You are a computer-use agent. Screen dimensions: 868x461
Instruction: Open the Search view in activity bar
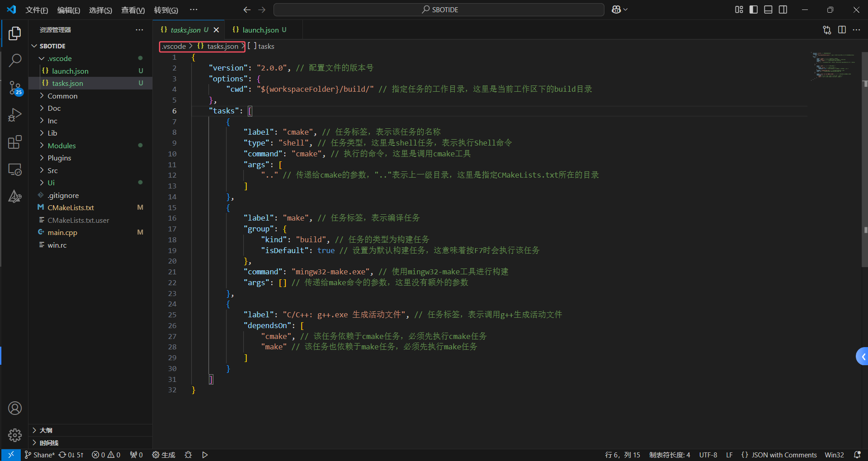point(15,60)
